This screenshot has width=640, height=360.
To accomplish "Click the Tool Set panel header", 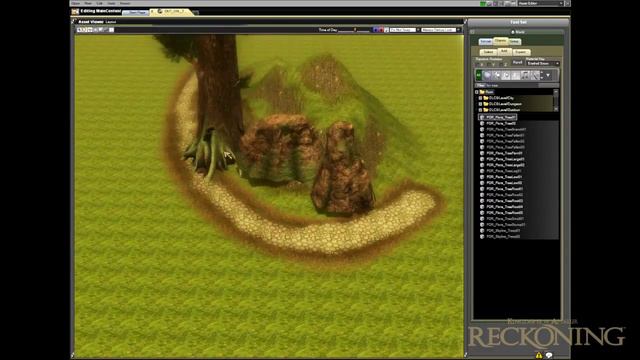I will [x=518, y=22].
